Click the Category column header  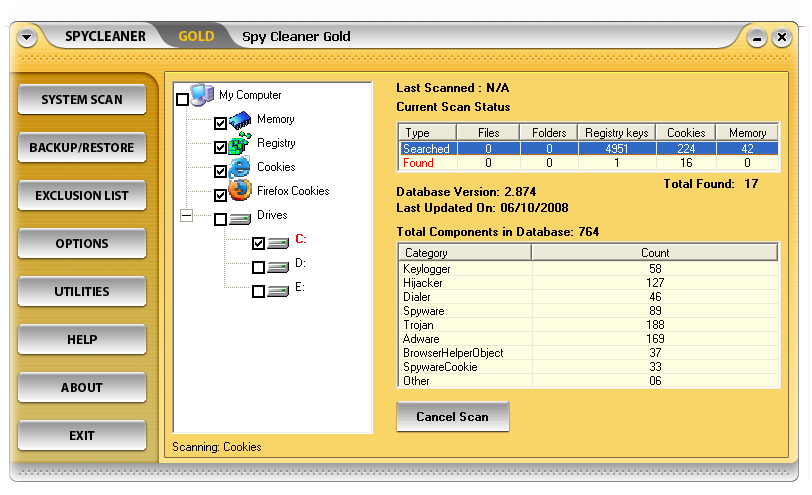click(465, 253)
